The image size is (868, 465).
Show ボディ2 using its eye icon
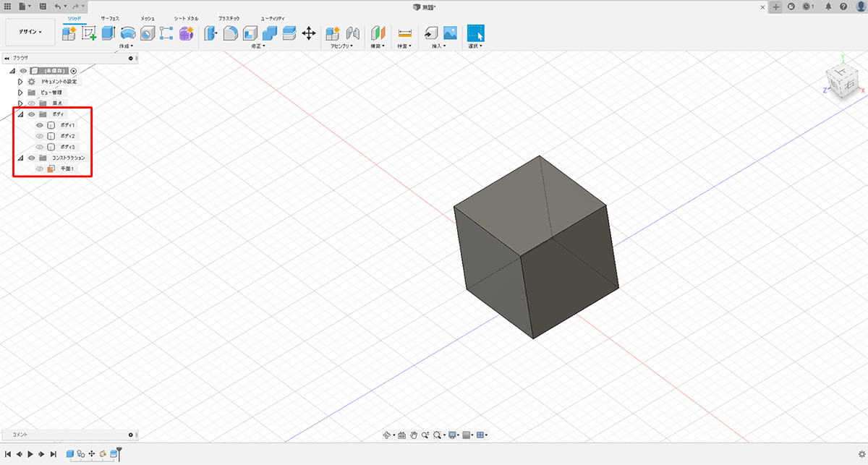[40, 136]
